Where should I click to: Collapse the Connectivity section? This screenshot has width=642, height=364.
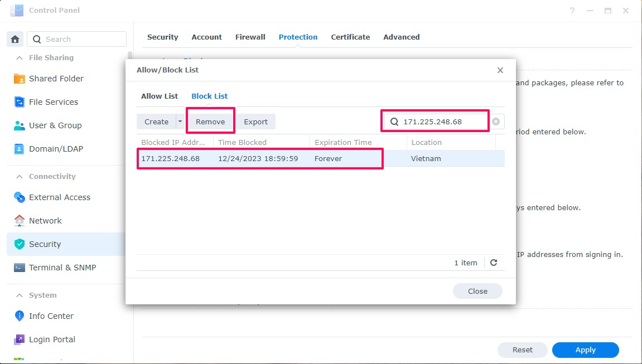pos(20,177)
